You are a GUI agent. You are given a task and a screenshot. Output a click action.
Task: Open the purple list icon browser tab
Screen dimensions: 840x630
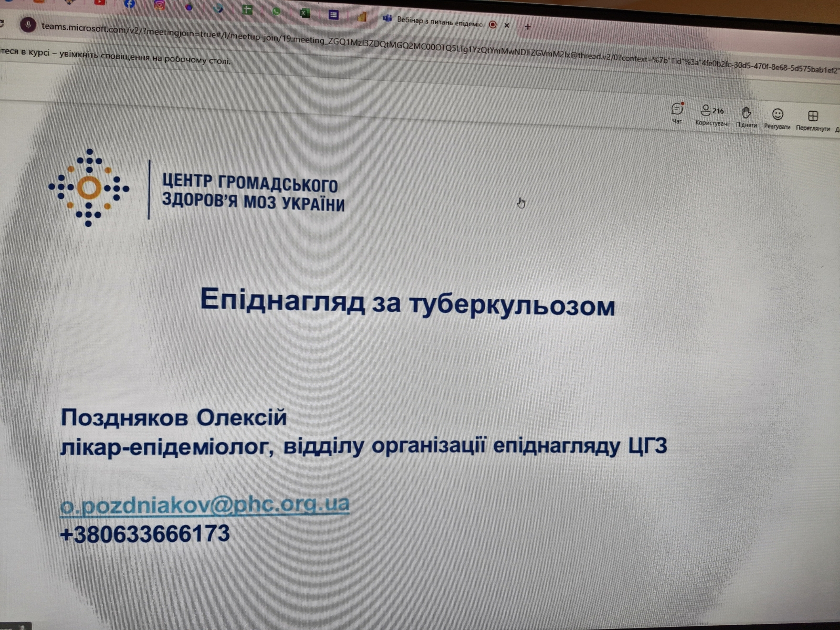tap(333, 15)
